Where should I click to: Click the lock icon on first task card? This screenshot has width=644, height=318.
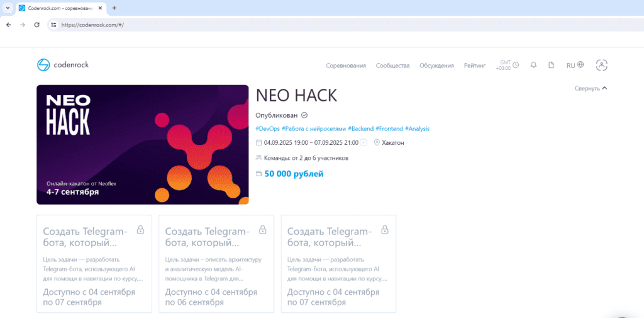(x=140, y=230)
